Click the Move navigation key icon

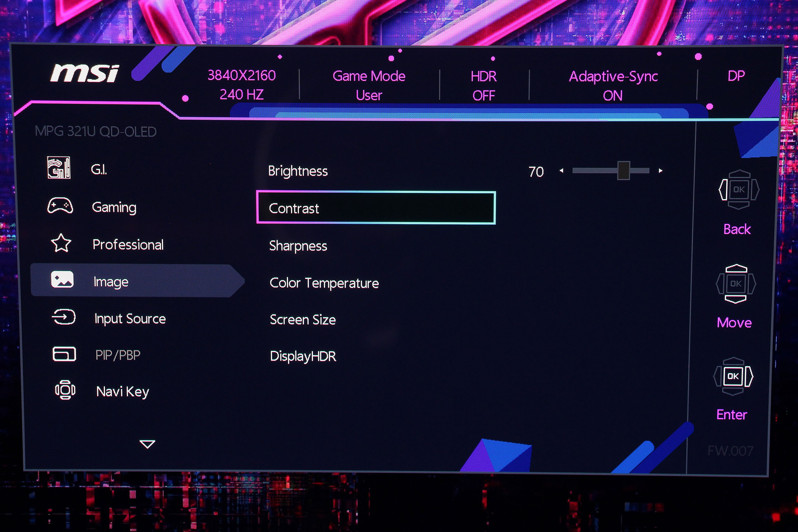coord(736,284)
